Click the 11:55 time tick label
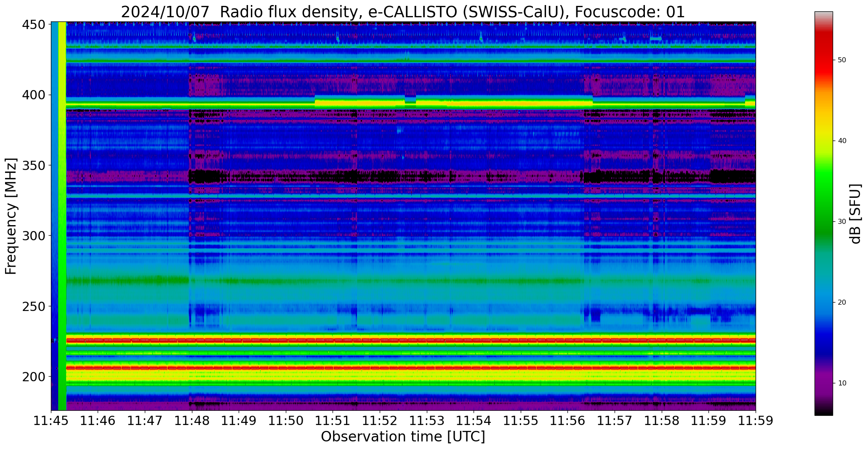 pyautogui.click(x=521, y=421)
